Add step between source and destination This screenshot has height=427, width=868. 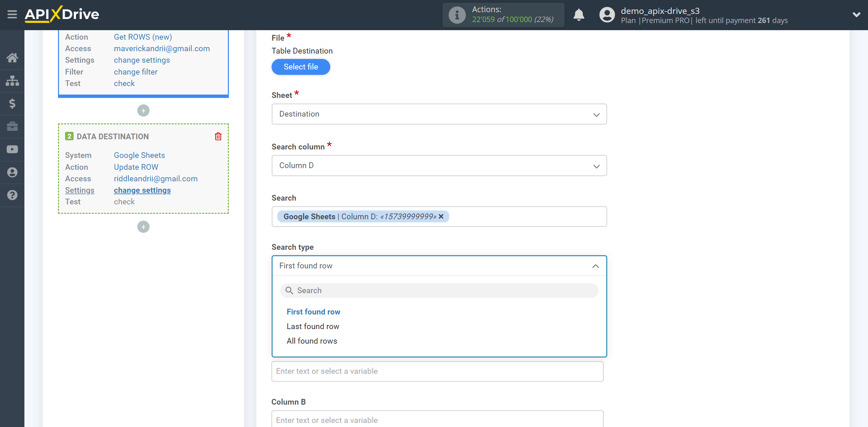tap(143, 110)
